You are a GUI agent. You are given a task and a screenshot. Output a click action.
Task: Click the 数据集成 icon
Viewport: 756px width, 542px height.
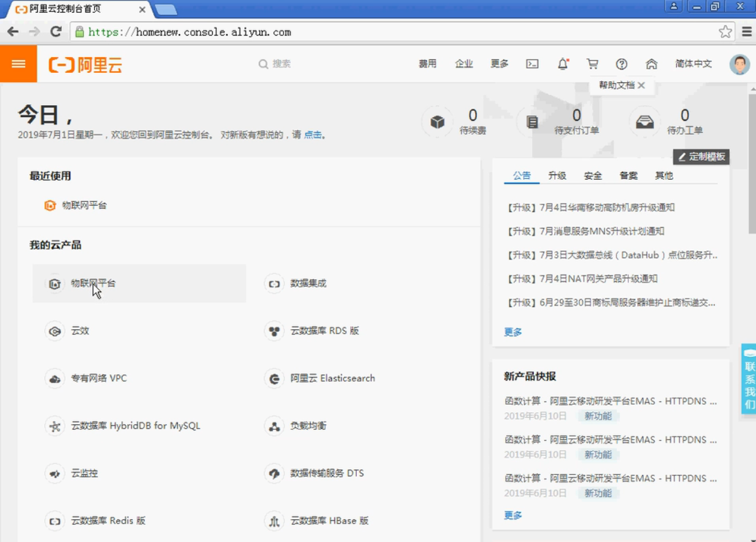click(x=275, y=284)
